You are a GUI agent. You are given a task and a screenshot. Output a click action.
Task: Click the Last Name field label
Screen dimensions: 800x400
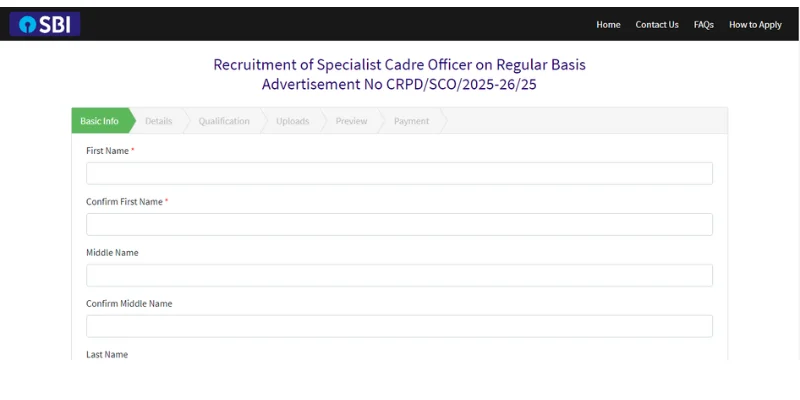(x=107, y=355)
